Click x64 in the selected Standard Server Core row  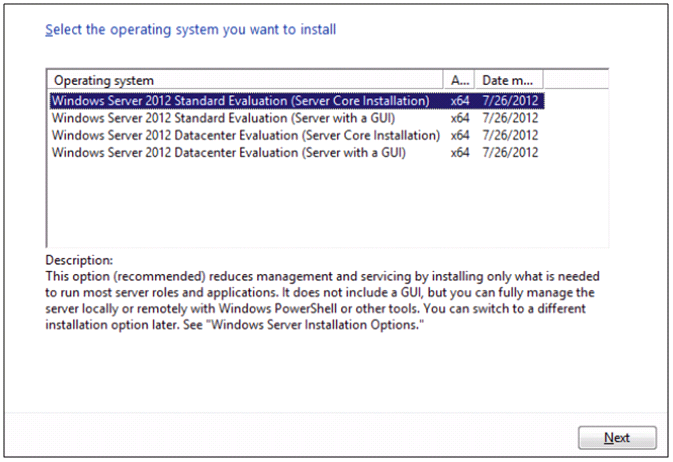pos(460,101)
